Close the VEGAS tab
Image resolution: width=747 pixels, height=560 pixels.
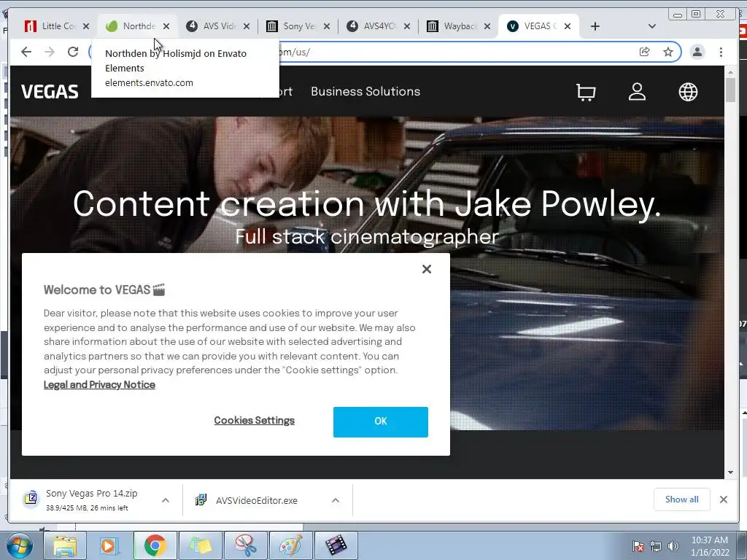568,26
